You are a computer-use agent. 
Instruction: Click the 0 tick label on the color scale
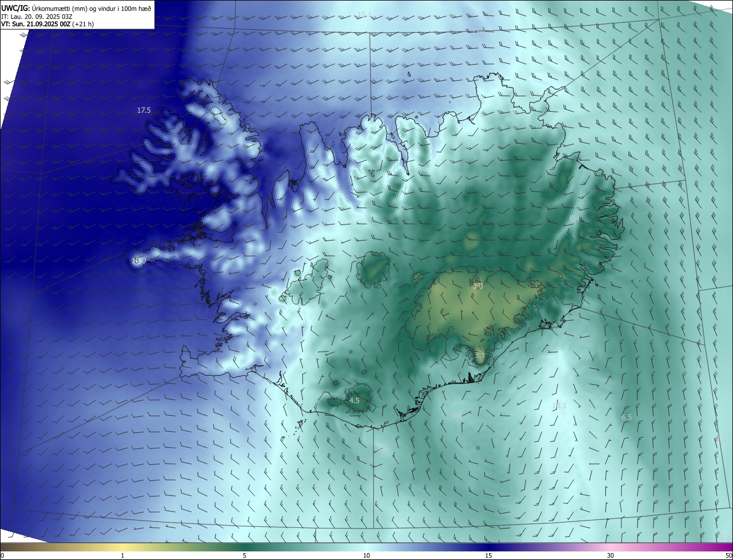[x=2, y=555]
